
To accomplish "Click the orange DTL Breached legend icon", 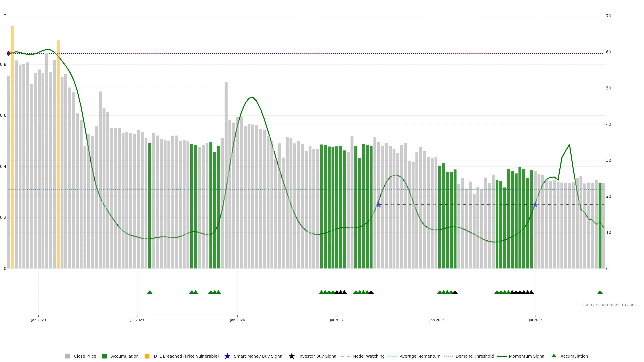I will pyautogui.click(x=147, y=356).
